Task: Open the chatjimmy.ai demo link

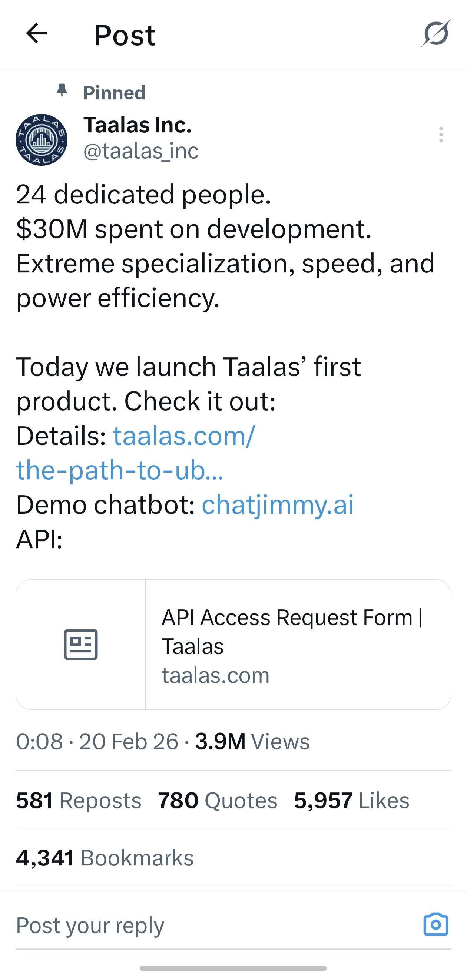Action: tap(278, 505)
